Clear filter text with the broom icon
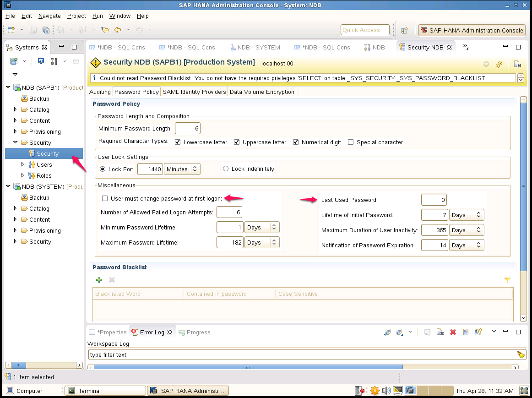The height and width of the screenshot is (398, 532). tap(521, 354)
